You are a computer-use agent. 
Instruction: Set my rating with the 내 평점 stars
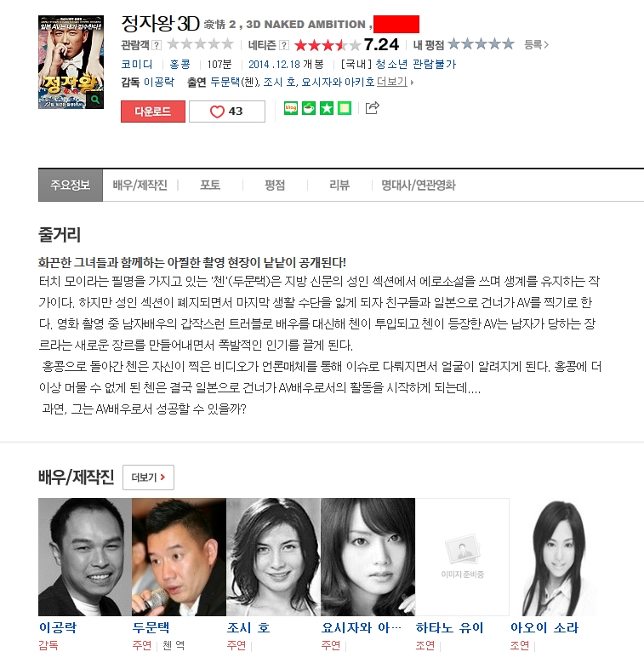pos(481,44)
